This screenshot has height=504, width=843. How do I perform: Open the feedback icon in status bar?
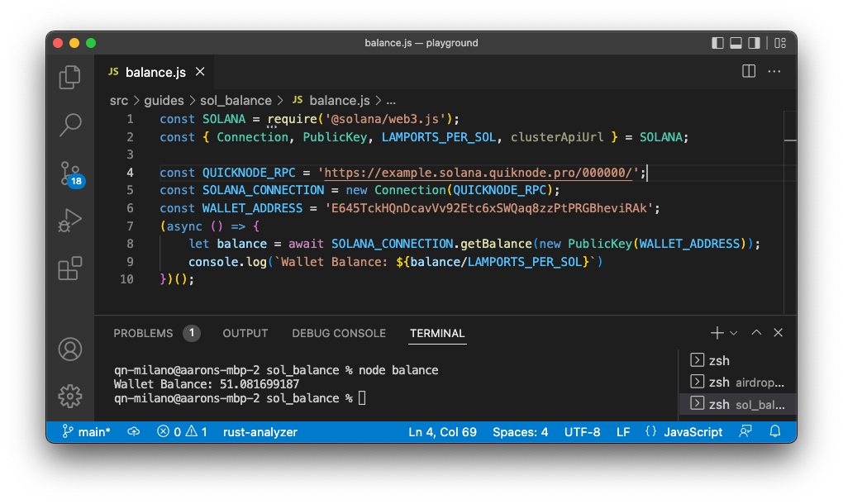(745, 431)
